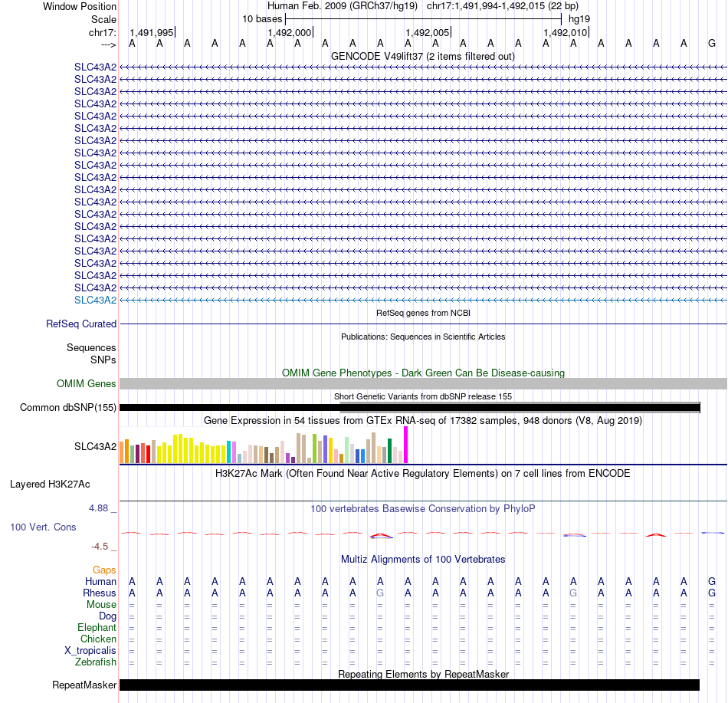
Task: Open the RefSeq genes from NCBI track title
Action: tap(423, 313)
